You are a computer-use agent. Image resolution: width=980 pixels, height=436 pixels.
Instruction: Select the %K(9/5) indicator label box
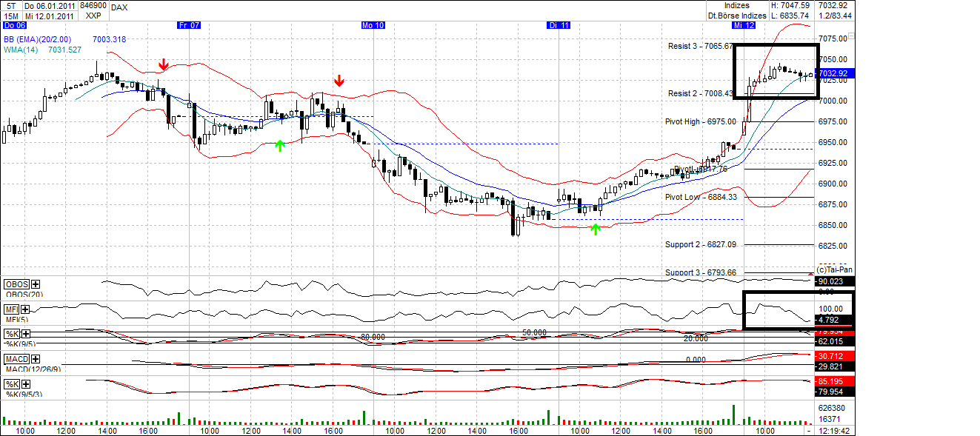pyautogui.click(x=11, y=335)
